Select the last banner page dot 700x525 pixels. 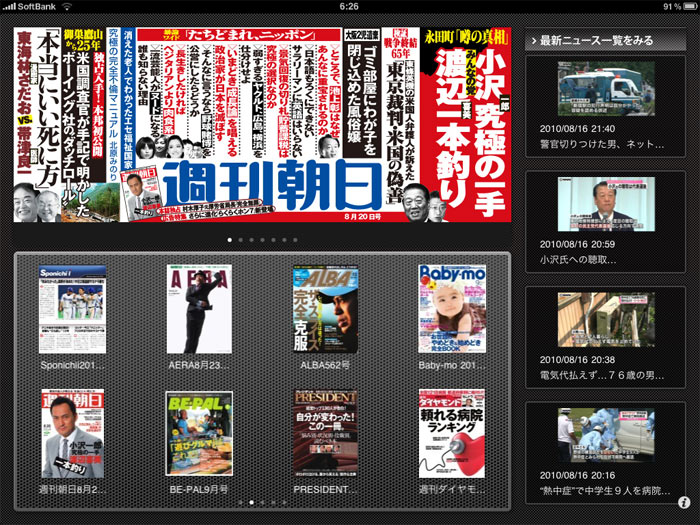(295, 240)
